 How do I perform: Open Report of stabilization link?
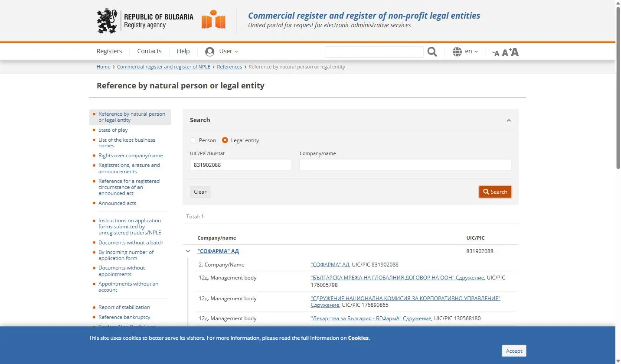(124, 307)
